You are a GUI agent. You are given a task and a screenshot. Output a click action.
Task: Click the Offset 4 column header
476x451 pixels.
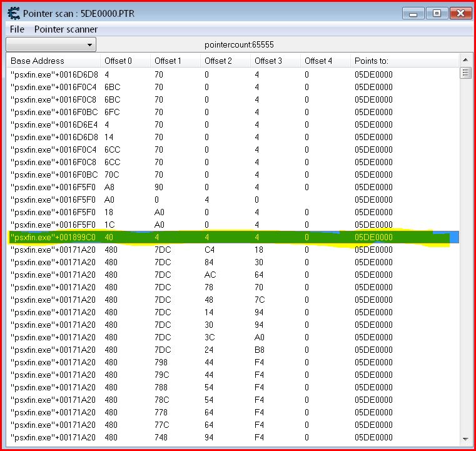tap(325, 61)
